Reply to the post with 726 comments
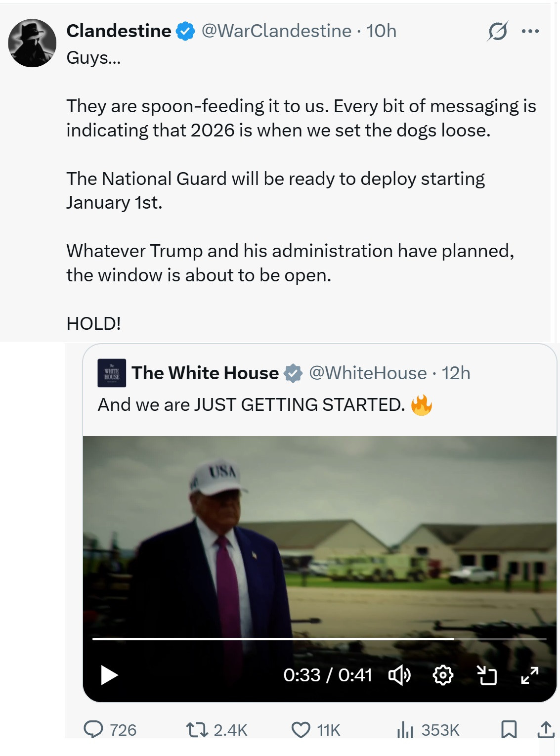 tap(93, 729)
